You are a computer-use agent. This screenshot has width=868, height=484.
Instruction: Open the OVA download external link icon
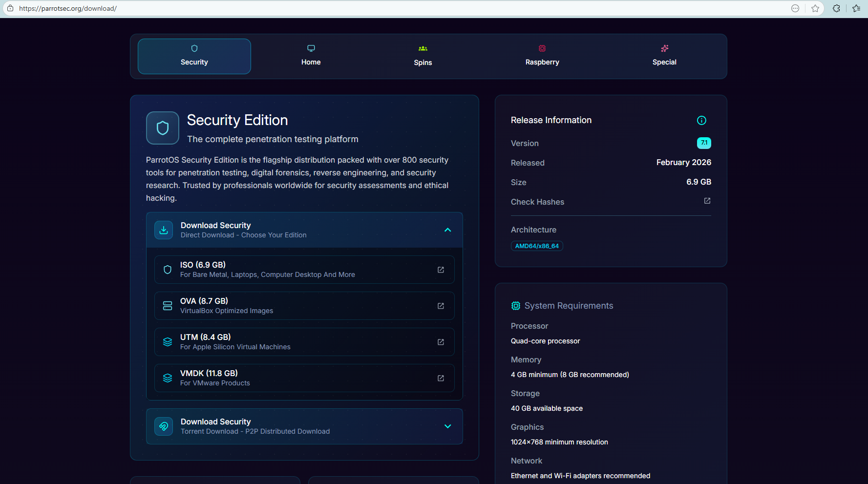pyautogui.click(x=441, y=306)
